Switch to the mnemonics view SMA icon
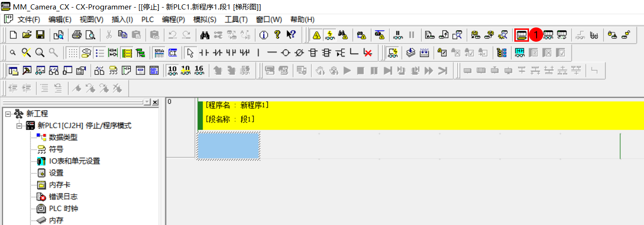The image size is (644, 225). pyautogui.click(x=159, y=53)
